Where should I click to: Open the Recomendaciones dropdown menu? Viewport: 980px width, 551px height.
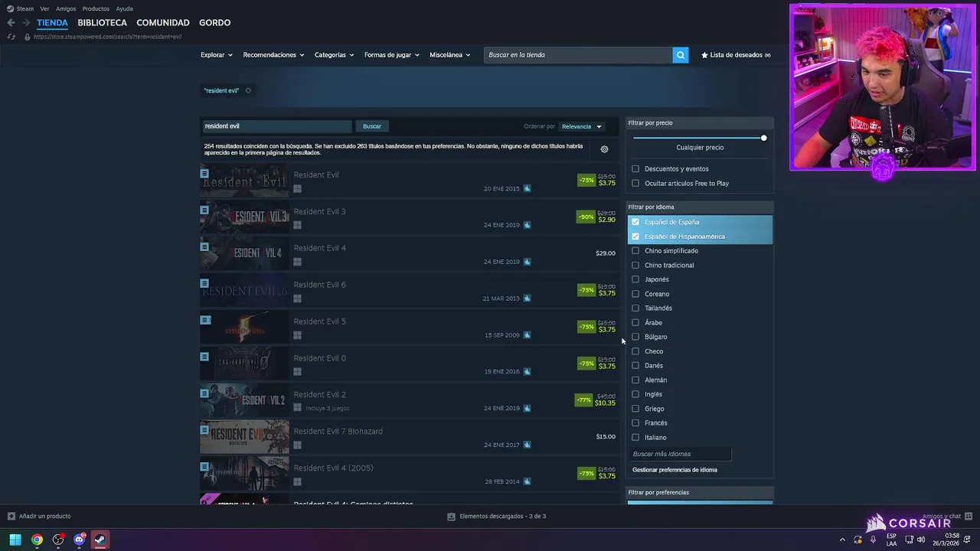tap(273, 55)
